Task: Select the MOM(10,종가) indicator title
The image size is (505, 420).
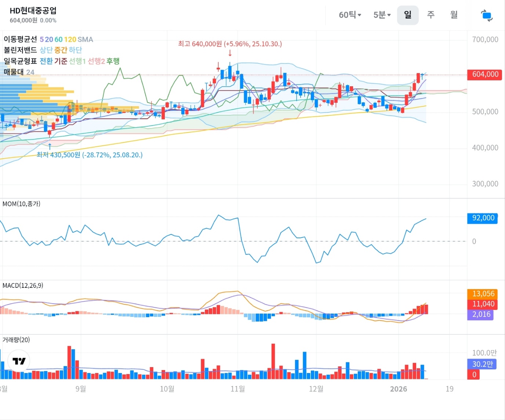Action: pos(21,204)
